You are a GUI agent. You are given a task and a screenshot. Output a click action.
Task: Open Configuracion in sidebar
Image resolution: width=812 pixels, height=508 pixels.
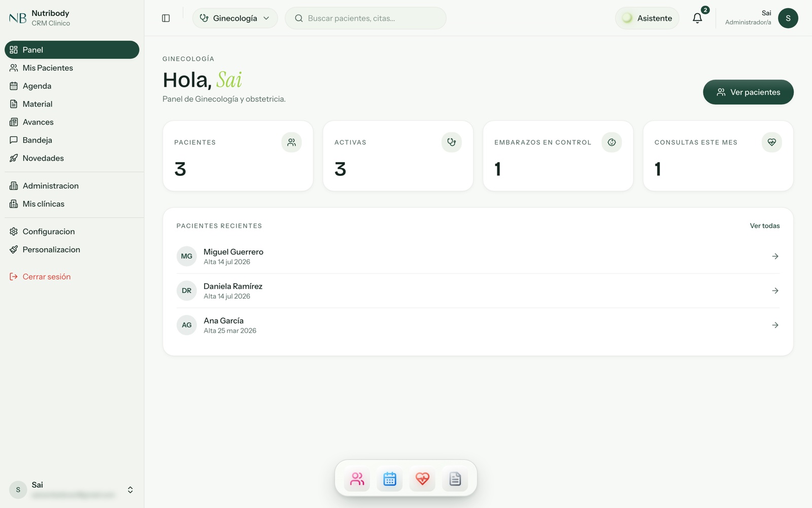72,232
